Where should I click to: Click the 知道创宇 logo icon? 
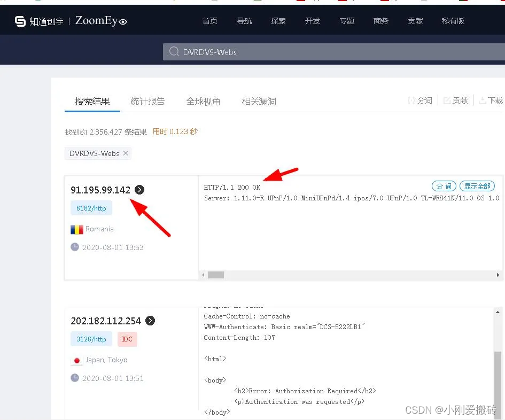click(x=20, y=21)
